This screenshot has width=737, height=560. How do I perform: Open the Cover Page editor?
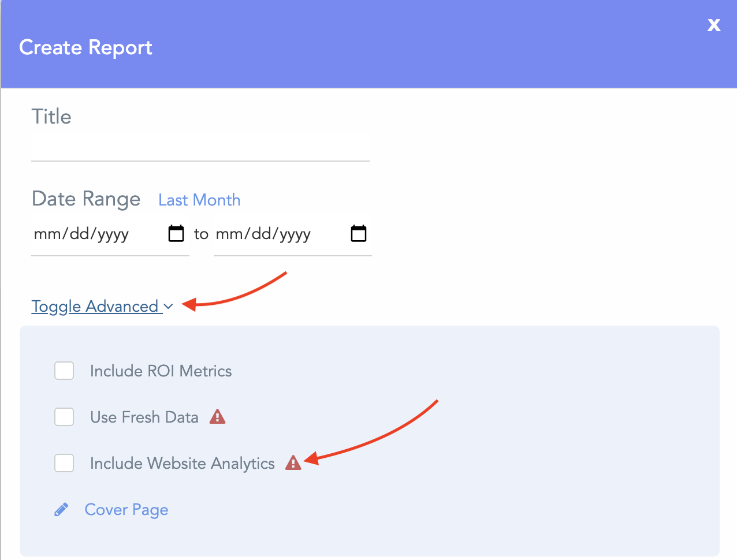(x=126, y=509)
